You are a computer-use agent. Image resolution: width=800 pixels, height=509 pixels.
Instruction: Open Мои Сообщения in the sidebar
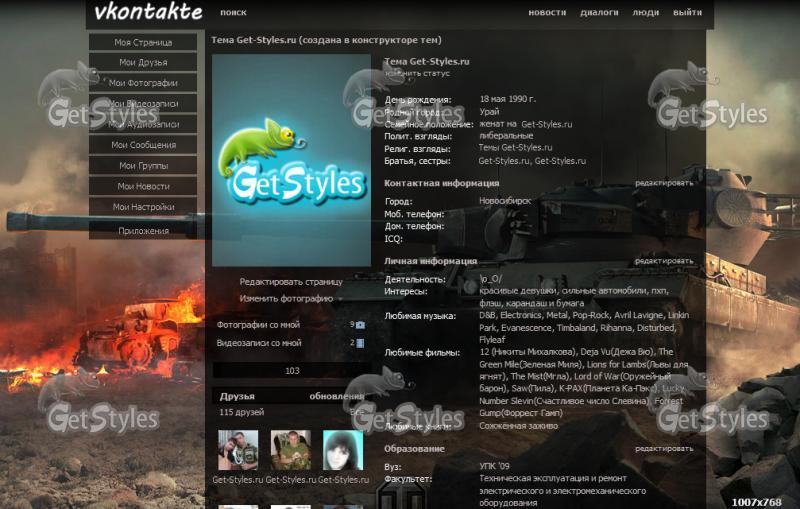pyautogui.click(x=143, y=145)
